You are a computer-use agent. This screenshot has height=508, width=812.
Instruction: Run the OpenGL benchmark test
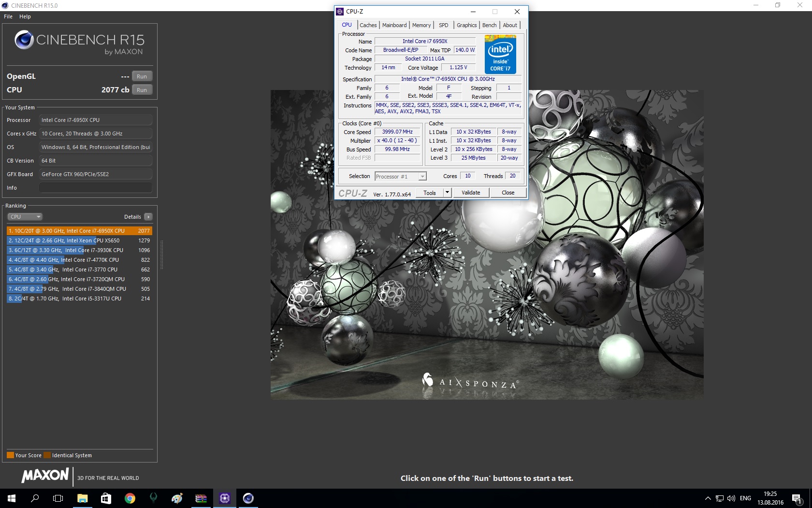[142, 76]
